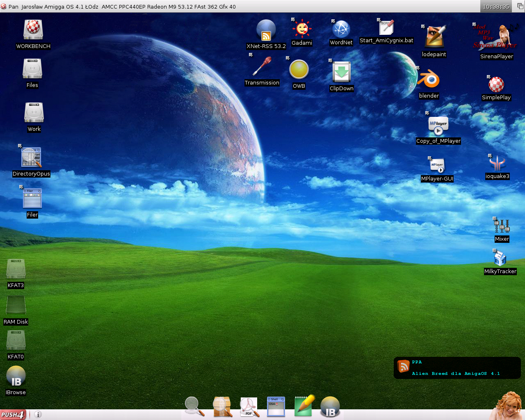
Task: Open the Alien Breed dla AmigaOS 4.1 headline
Action: tap(456, 374)
